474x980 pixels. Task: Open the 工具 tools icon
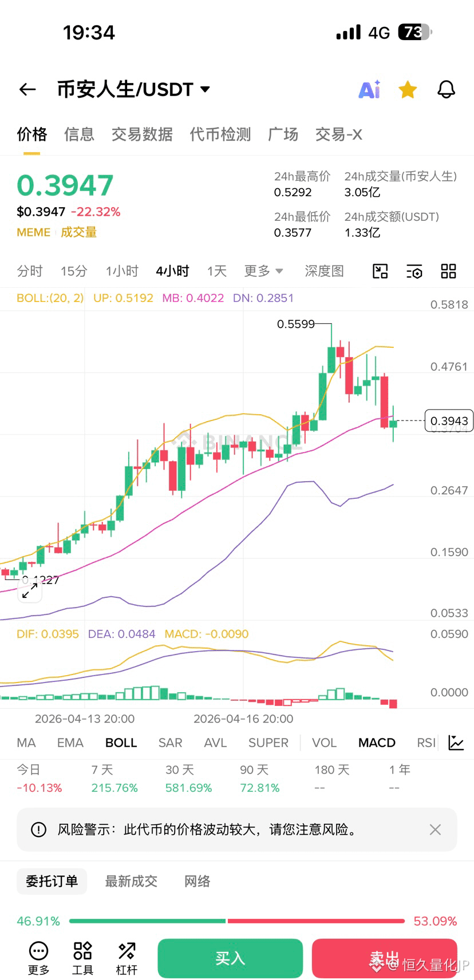pos(82,958)
